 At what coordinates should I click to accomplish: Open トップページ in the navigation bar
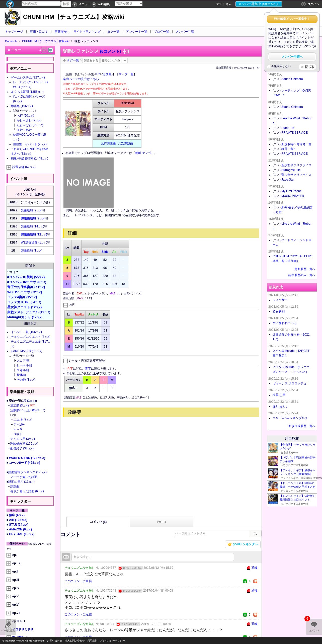[14, 32]
